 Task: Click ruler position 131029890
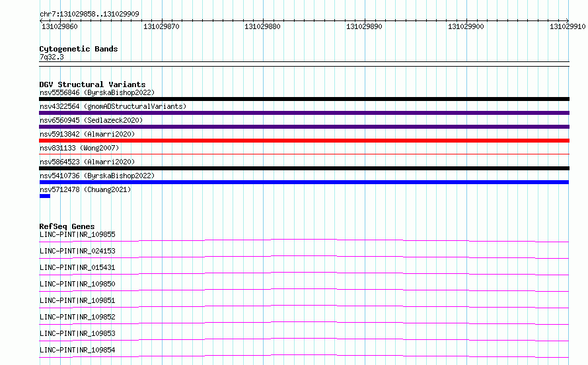[x=364, y=26]
